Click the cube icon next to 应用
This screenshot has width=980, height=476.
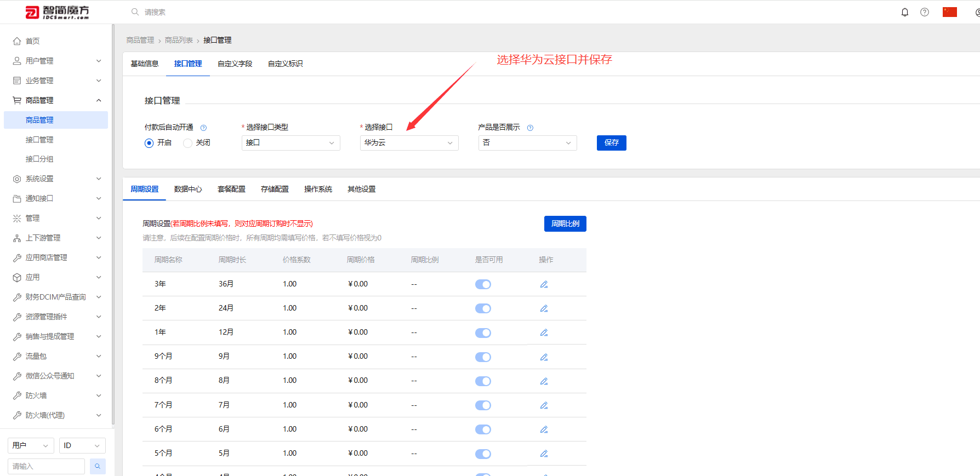coord(17,278)
